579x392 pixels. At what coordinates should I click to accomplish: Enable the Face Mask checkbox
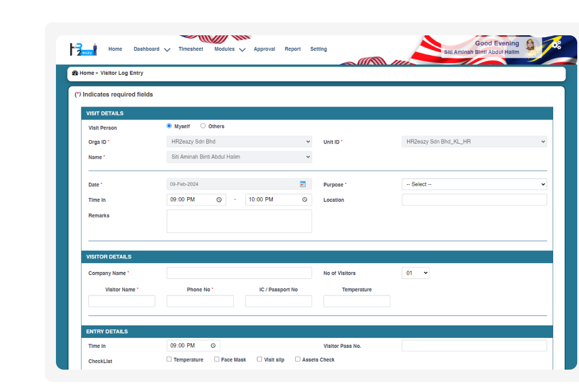(217, 359)
